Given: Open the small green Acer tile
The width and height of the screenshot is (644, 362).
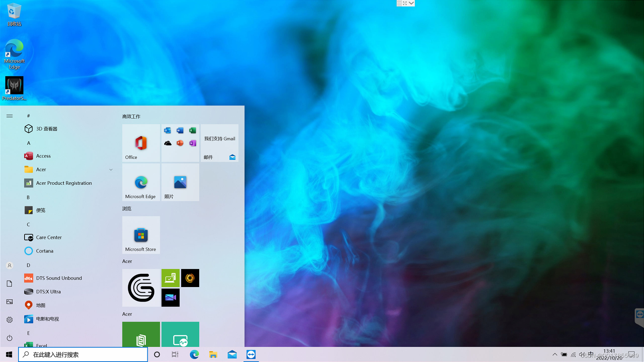Looking at the screenshot, I should (170, 278).
